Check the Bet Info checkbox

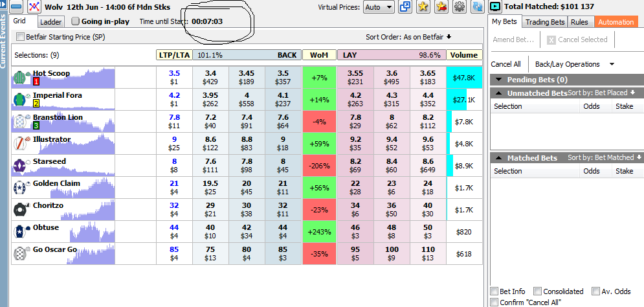click(x=495, y=291)
